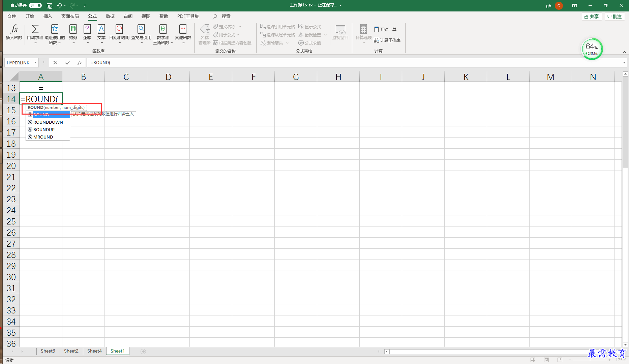629x364 pixels.
Task: Open the Logical functions category
Action: 87,33
